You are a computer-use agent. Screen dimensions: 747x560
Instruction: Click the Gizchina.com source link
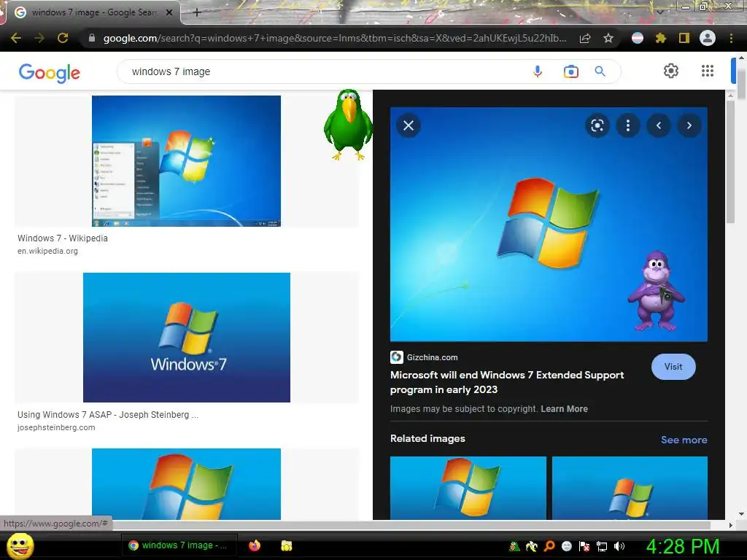point(424,357)
